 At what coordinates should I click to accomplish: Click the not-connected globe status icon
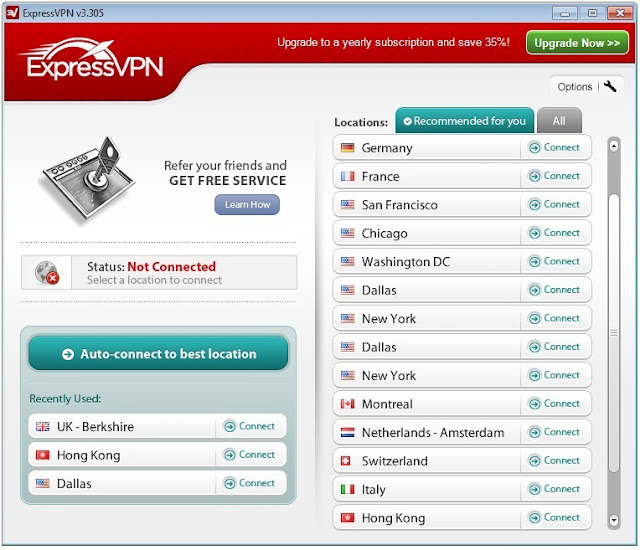tap(47, 273)
